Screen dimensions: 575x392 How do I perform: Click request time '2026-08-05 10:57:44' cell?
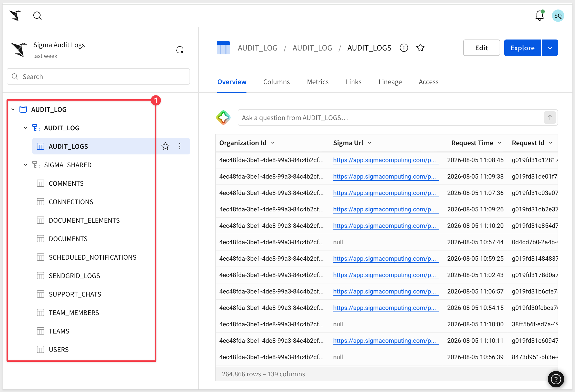pyautogui.click(x=475, y=242)
